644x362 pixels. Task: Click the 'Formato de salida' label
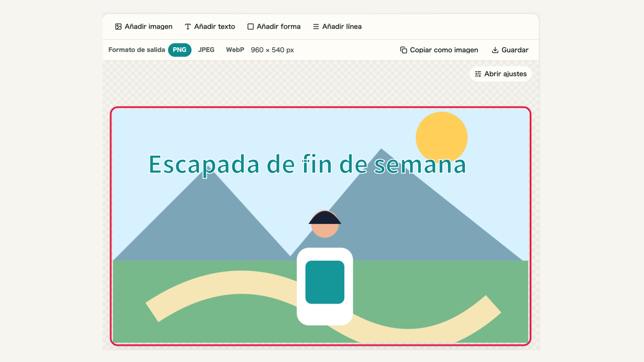(136, 50)
